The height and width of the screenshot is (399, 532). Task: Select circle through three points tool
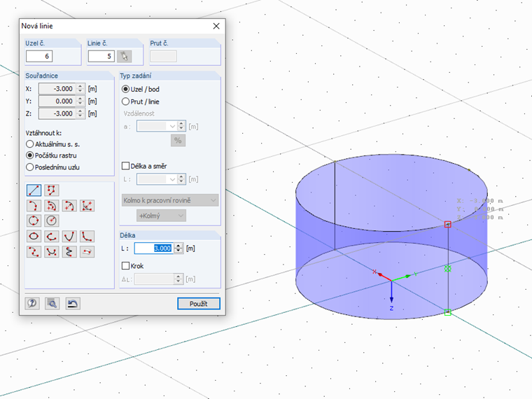point(34,220)
